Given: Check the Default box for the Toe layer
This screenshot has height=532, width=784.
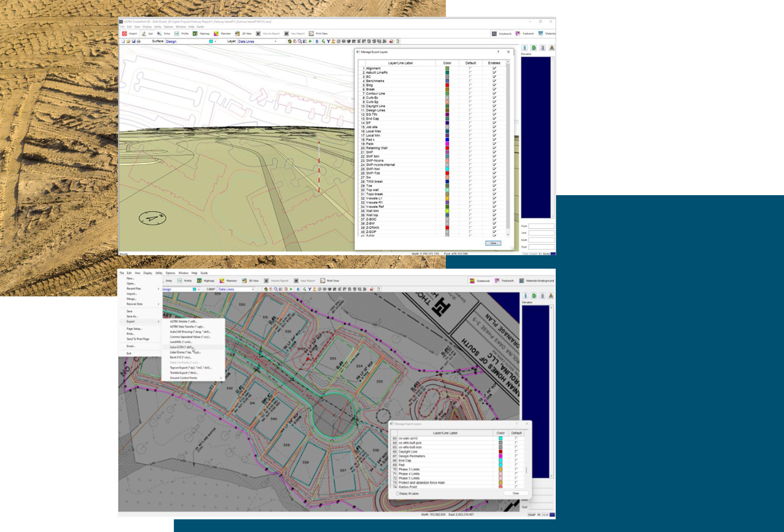Looking at the screenshot, I should point(470,185).
